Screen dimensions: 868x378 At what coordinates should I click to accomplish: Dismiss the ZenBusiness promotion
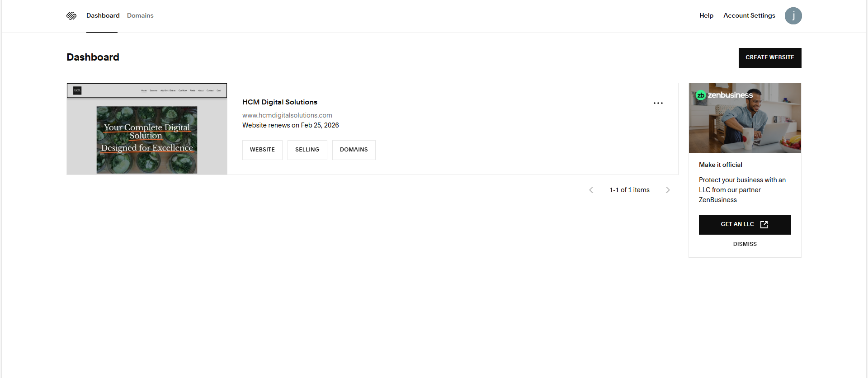pyautogui.click(x=745, y=244)
